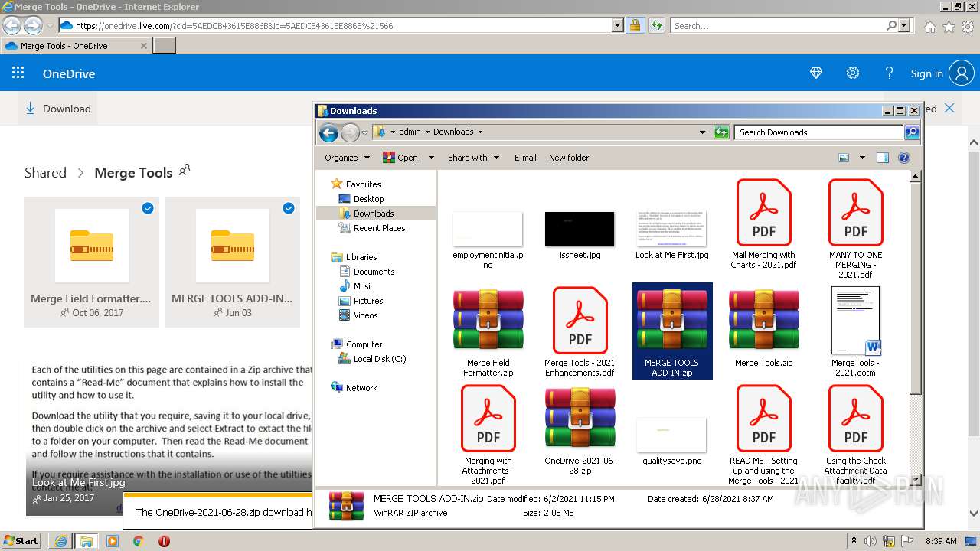
Task: Select the MergeTools - 2021.dotm file
Action: coord(855,332)
